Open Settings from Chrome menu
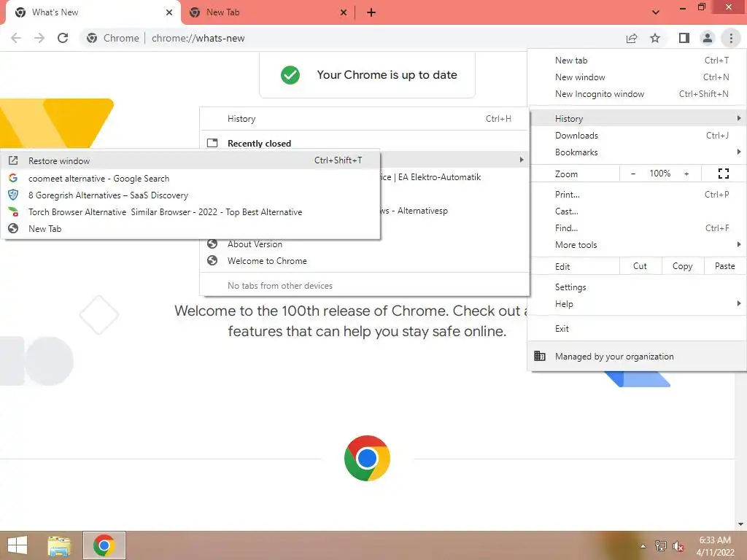Viewport: 747px width, 560px height. (638, 287)
